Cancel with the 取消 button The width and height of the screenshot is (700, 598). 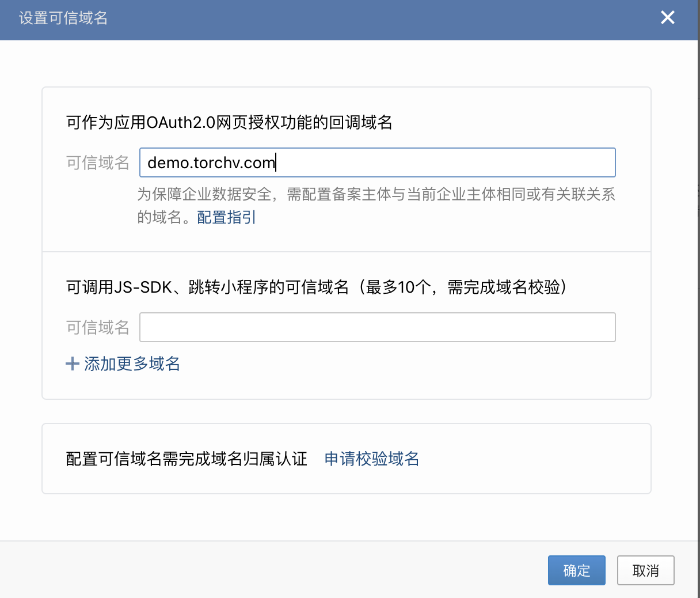(x=646, y=570)
